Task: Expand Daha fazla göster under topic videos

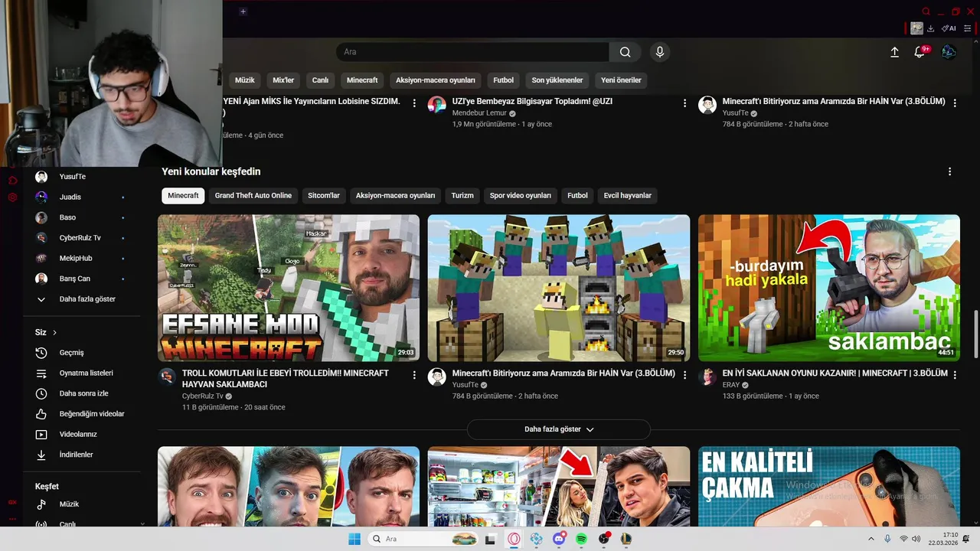Action: 559,429
